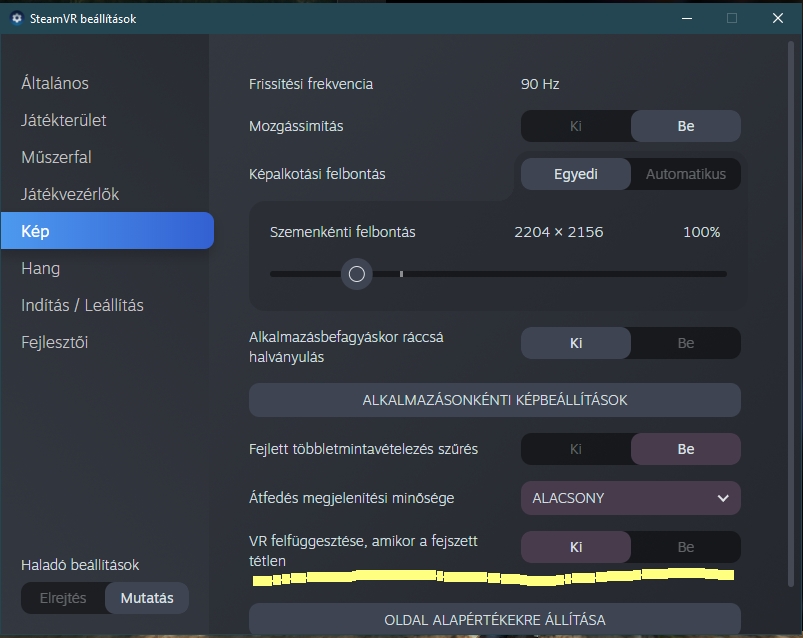Screen dimensions: 803x638
Task: Turn off Fejlett többletmintavételezés szűrés with Ki
Action: pyautogui.click(x=576, y=449)
